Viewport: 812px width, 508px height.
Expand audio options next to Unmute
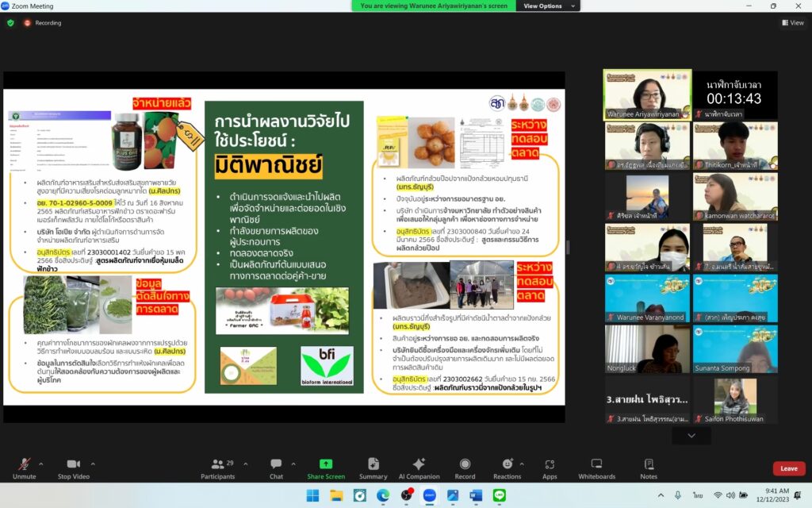(x=41, y=464)
